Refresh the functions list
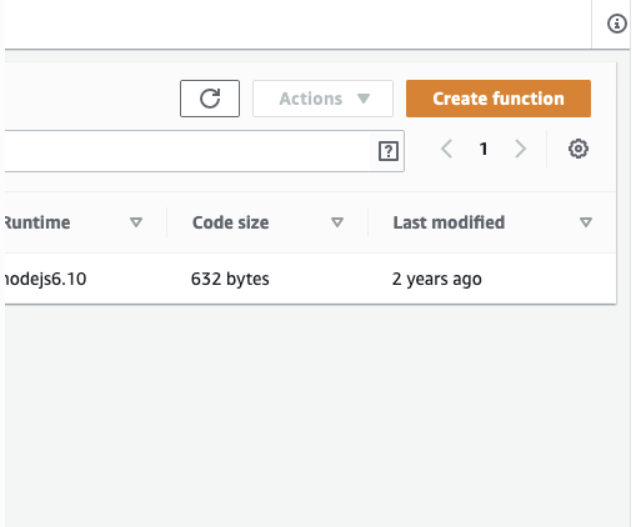 tap(210, 98)
